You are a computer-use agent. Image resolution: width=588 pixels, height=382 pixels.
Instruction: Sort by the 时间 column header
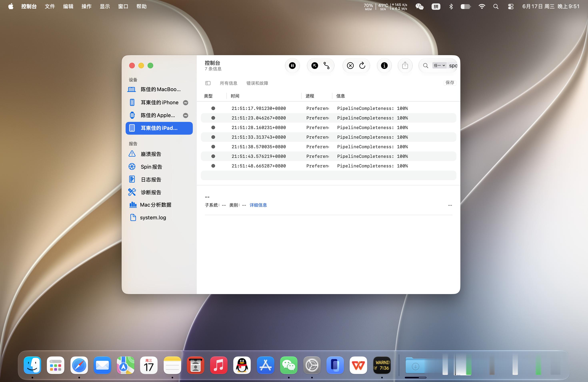click(x=235, y=96)
